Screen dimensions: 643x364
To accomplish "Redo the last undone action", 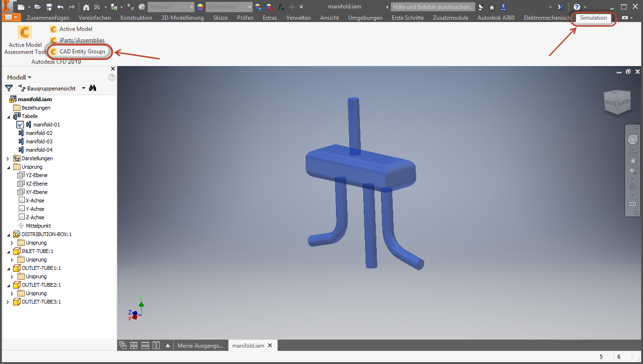I will tap(71, 7).
